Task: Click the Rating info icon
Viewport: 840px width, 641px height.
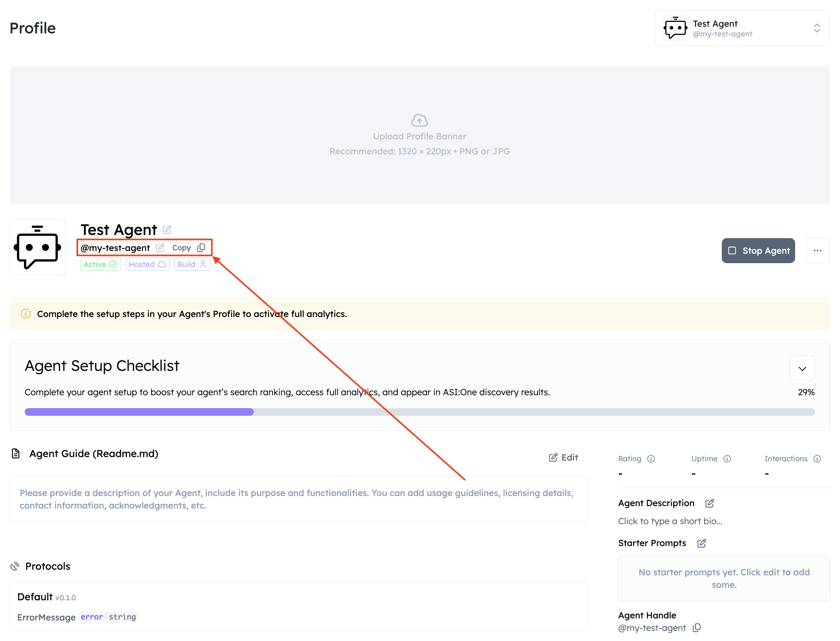Action: (x=651, y=459)
